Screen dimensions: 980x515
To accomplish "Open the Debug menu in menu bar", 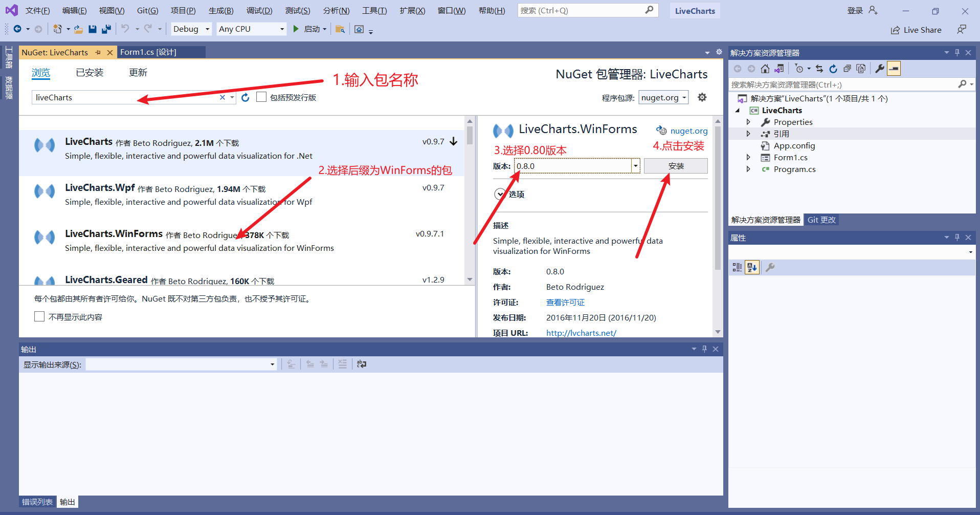I will pyautogui.click(x=259, y=10).
